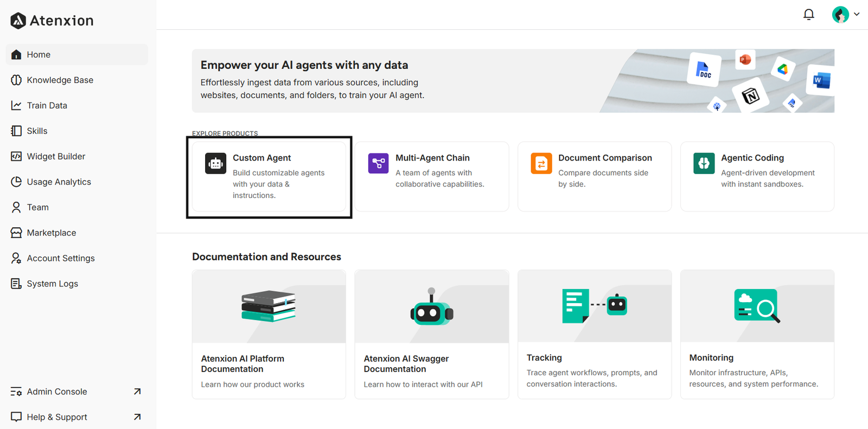Open the Skills section

pyautogui.click(x=77, y=131)
